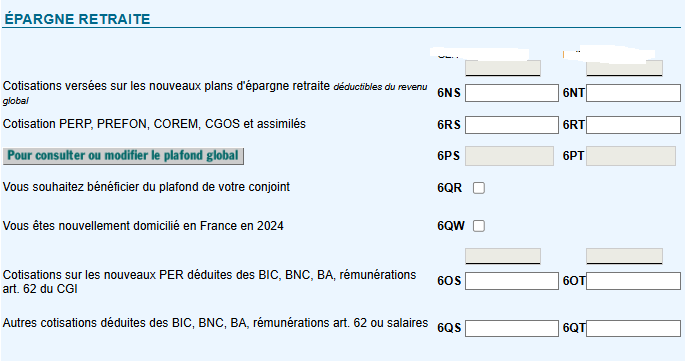Focus the 6OS new PER deduction field
The height and width of the screenshot is (361, 691).
[512, 281]
